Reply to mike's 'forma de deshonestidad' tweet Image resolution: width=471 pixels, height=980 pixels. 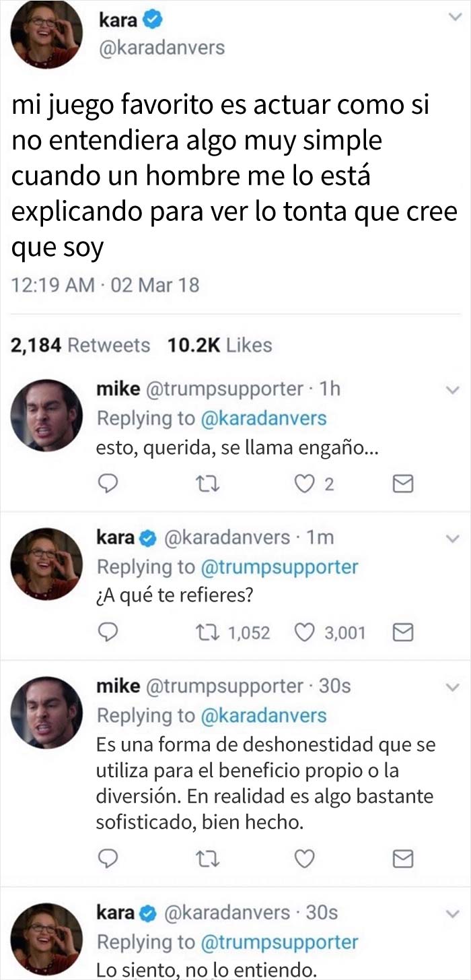pyautogui.click(x=109, y=859)
